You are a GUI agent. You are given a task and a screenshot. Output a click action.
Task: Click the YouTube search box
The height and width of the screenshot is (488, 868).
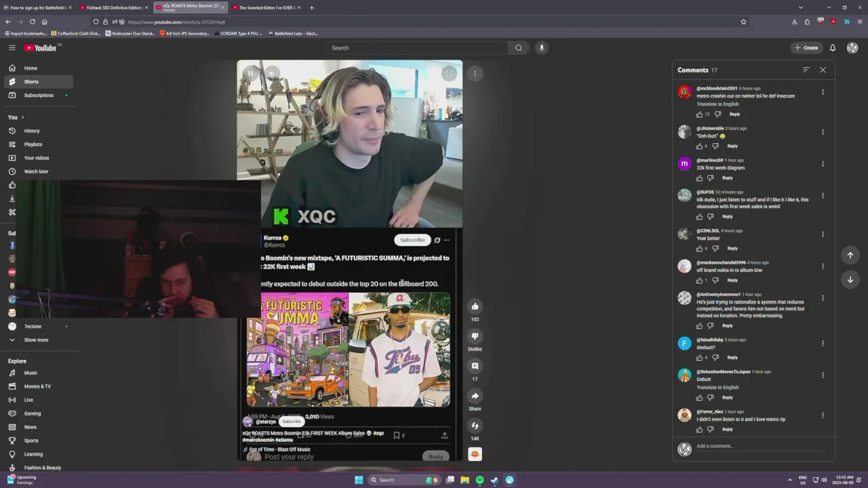point(417,47)
